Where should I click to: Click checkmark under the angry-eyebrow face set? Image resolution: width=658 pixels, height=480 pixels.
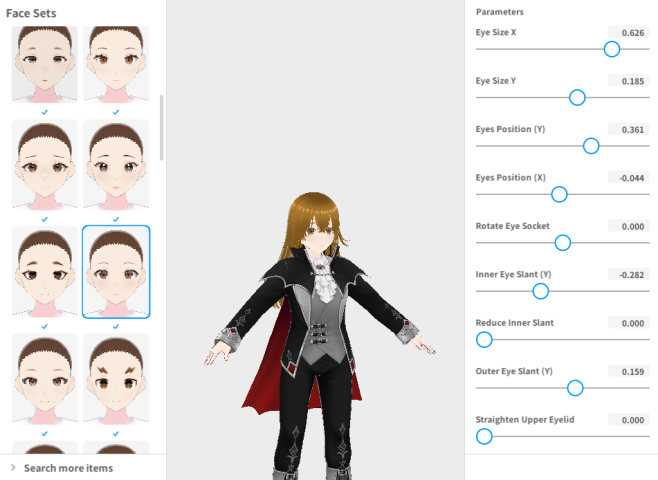point(116,433)
